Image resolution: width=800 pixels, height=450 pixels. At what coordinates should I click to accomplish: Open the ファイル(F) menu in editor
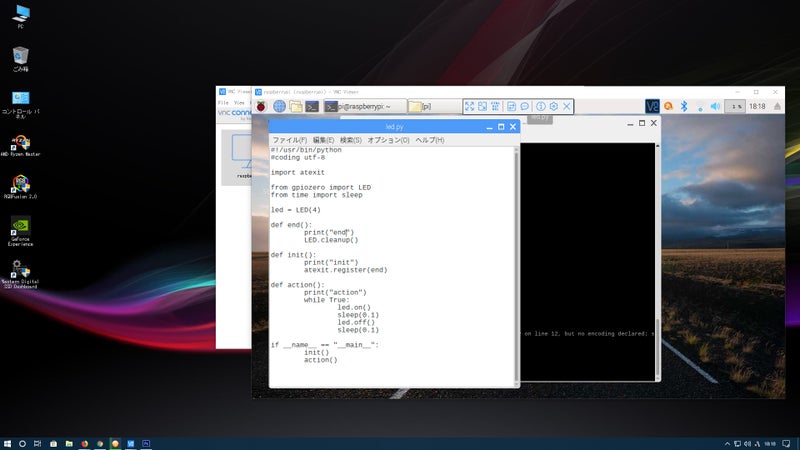(289, 140)
